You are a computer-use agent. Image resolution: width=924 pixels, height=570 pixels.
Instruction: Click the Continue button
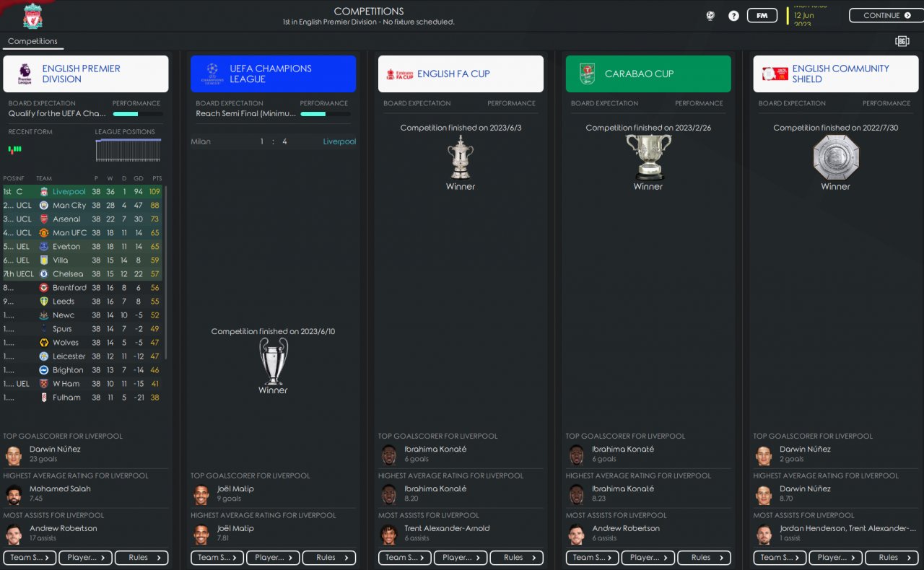(x=886, y=15)
